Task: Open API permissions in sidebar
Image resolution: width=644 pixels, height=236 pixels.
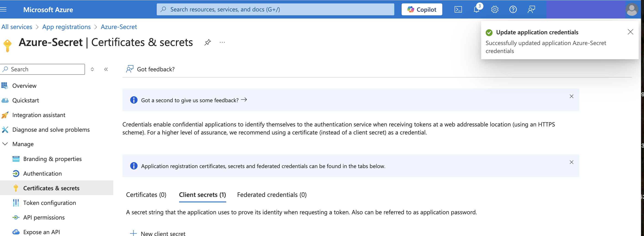Action: (44, 217)
